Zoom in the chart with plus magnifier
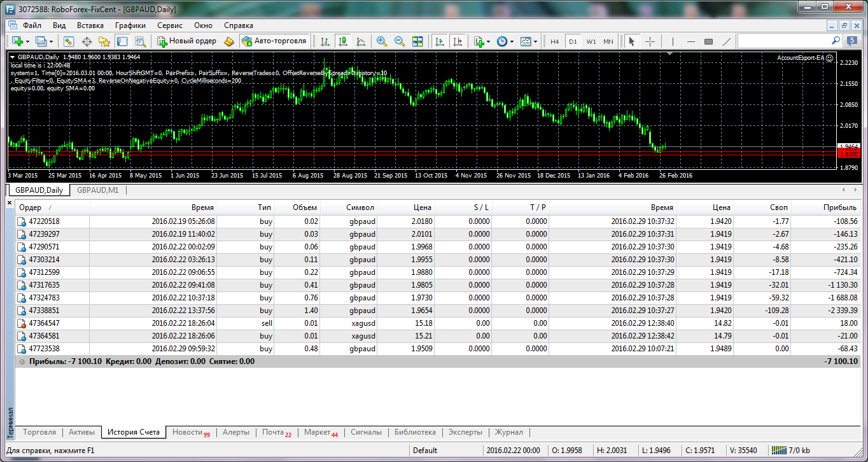 [382, 41]
